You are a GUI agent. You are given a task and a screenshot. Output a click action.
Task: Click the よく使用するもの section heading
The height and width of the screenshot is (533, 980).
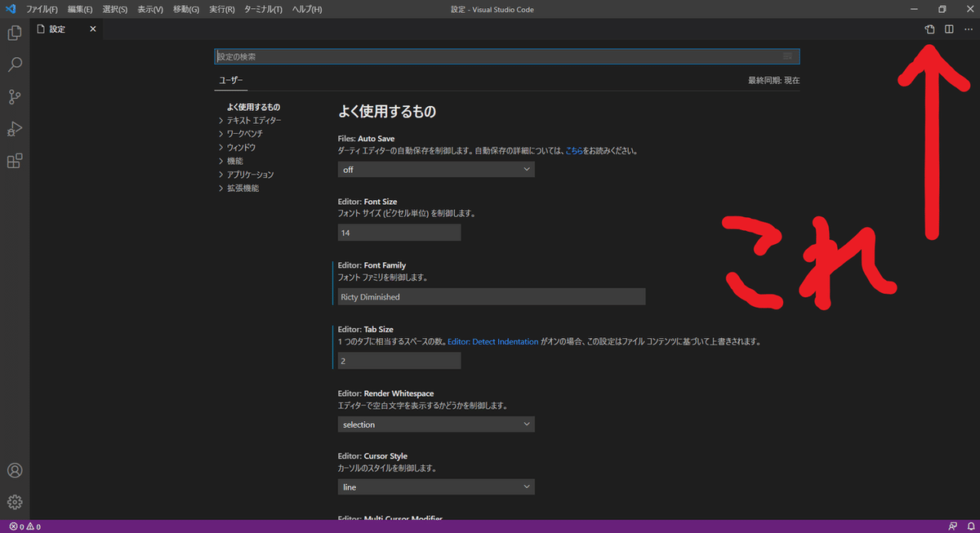pos(387,112)
